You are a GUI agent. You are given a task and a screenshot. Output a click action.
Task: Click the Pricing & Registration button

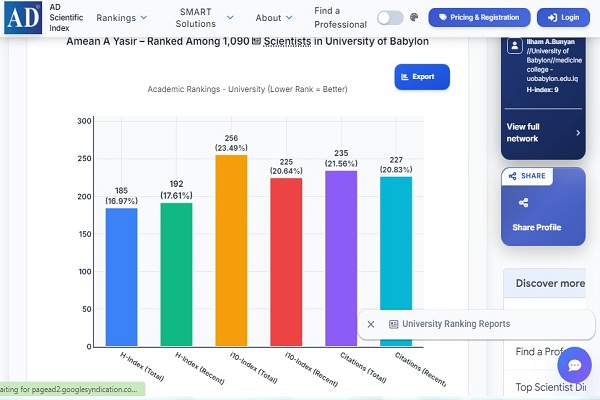coord(479,17)
